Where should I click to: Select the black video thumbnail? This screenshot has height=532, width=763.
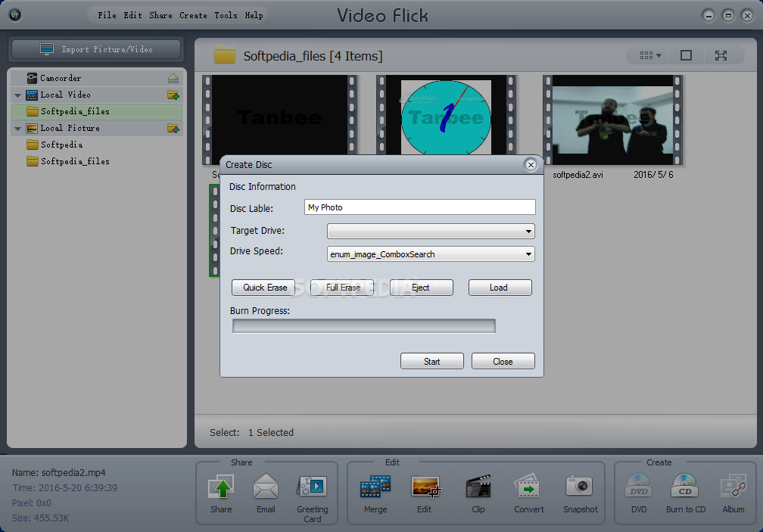tap(279, 117)
